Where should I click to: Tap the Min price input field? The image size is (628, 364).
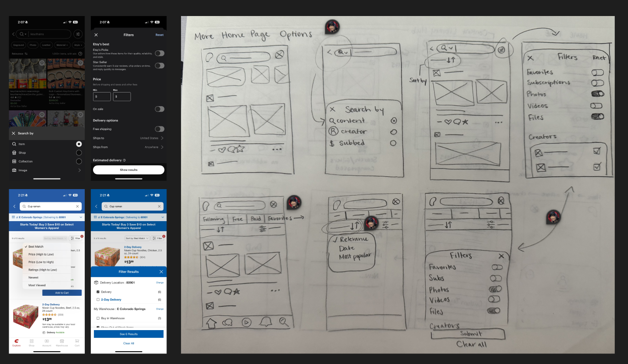click(101, 96)
